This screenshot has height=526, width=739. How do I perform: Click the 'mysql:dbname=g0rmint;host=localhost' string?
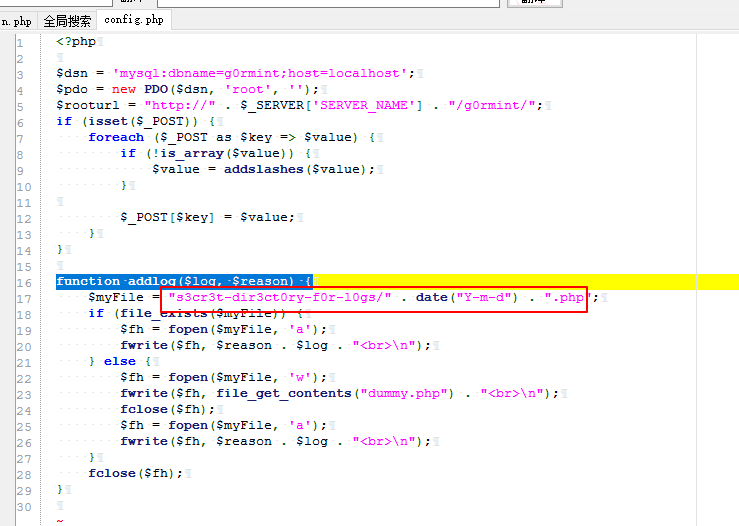point(260,74)
